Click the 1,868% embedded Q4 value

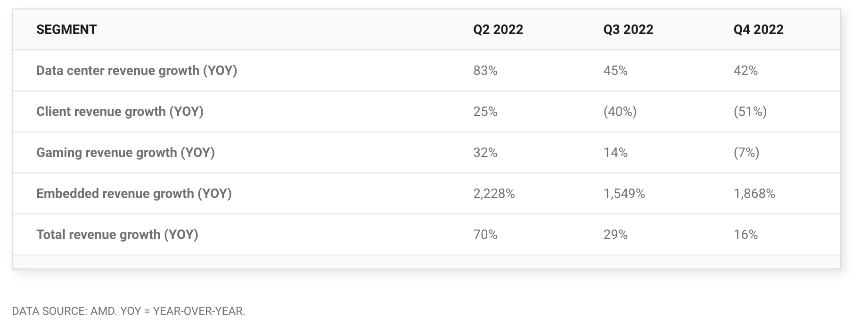coord(754,194)
